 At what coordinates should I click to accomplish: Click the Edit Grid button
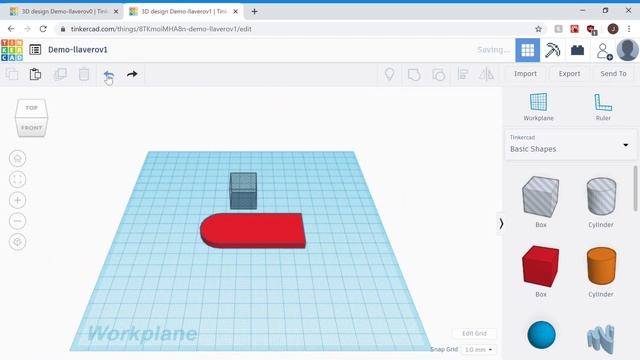(474, 333)
